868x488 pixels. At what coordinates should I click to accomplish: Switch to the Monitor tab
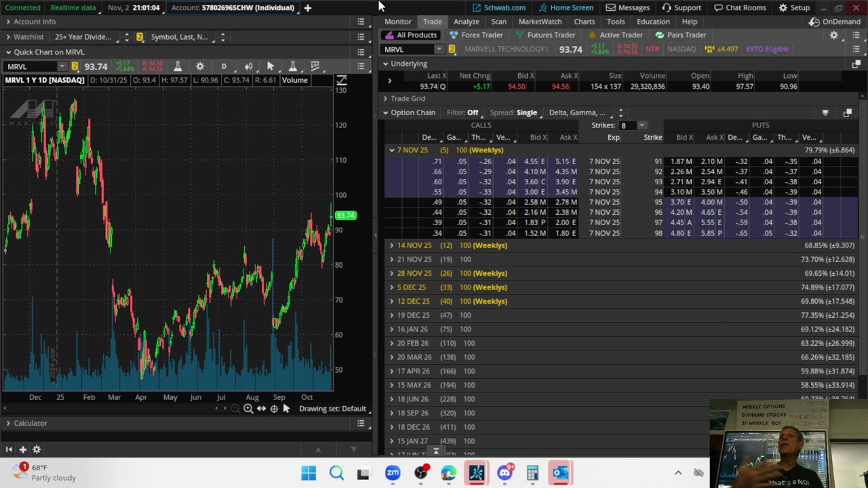[x=397, y=22]
